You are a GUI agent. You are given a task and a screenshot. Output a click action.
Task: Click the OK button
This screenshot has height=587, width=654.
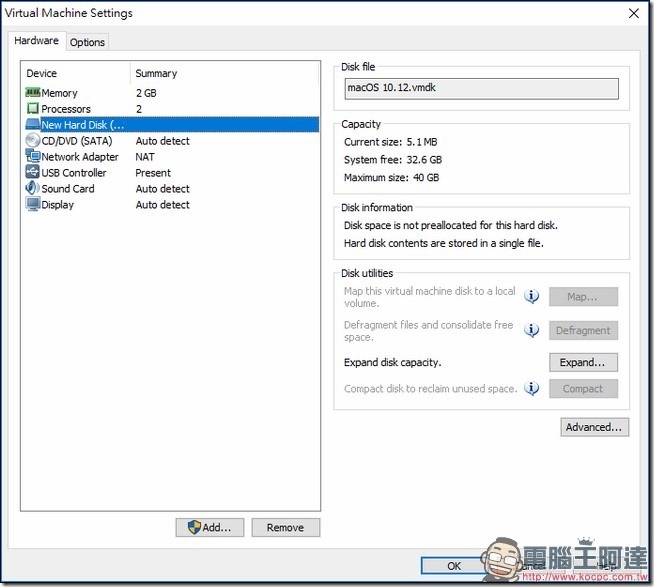coord(454,566)
